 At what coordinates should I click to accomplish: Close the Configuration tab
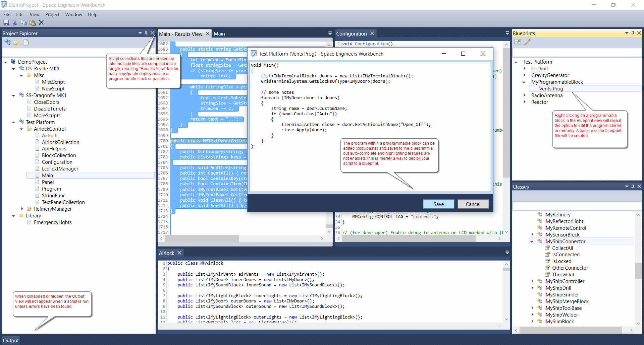coord(372,33)
